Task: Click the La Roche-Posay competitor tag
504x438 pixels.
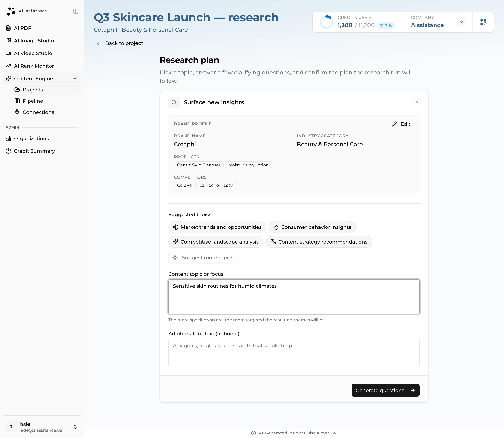Action: click(216, 185)
